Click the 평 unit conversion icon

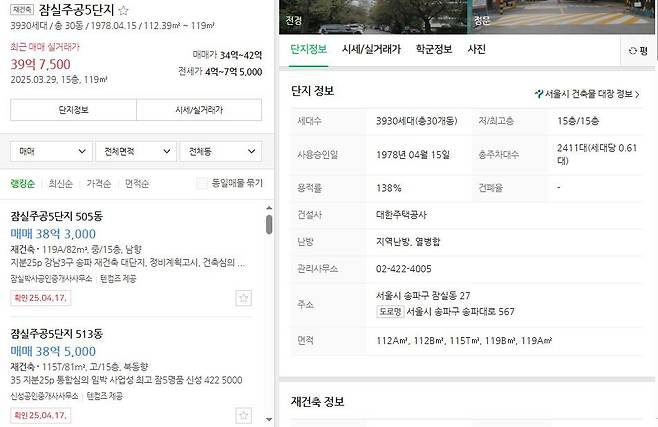tap(634, 49)
